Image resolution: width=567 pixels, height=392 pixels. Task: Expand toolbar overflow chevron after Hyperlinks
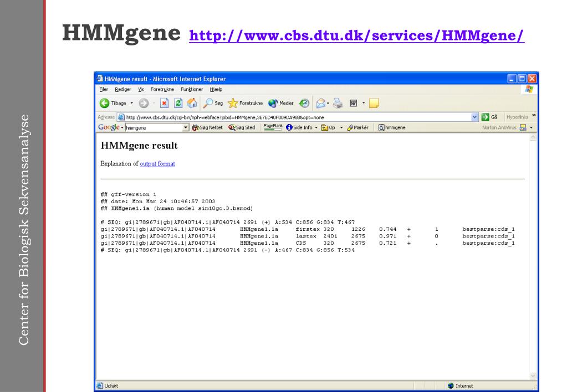534,116
